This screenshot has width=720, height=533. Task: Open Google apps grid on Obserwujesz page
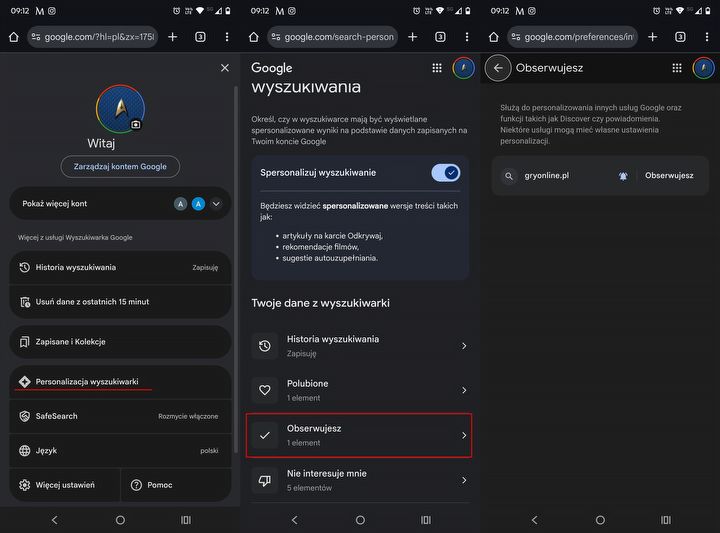677,68
